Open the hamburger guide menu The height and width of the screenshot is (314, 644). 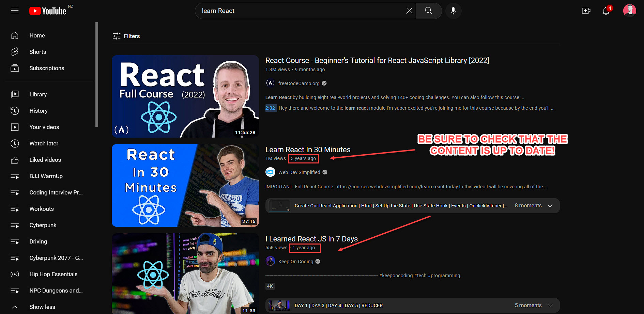coord(15,11)
